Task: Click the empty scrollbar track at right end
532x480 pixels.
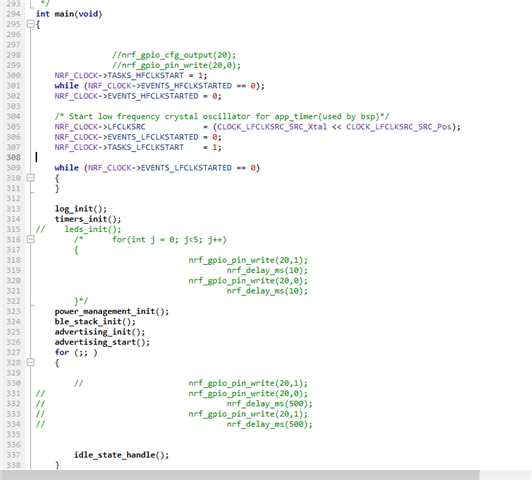Action: [506, 475]
